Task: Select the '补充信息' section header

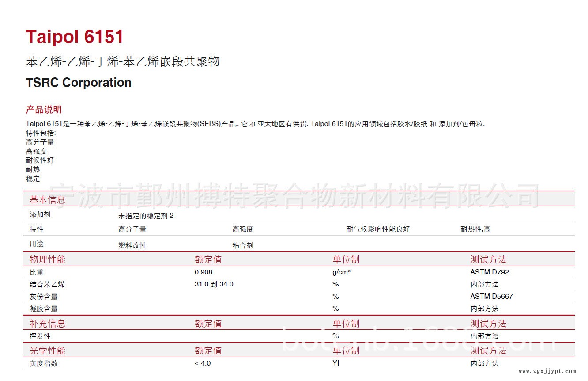Action: click(x=47, y=324)
